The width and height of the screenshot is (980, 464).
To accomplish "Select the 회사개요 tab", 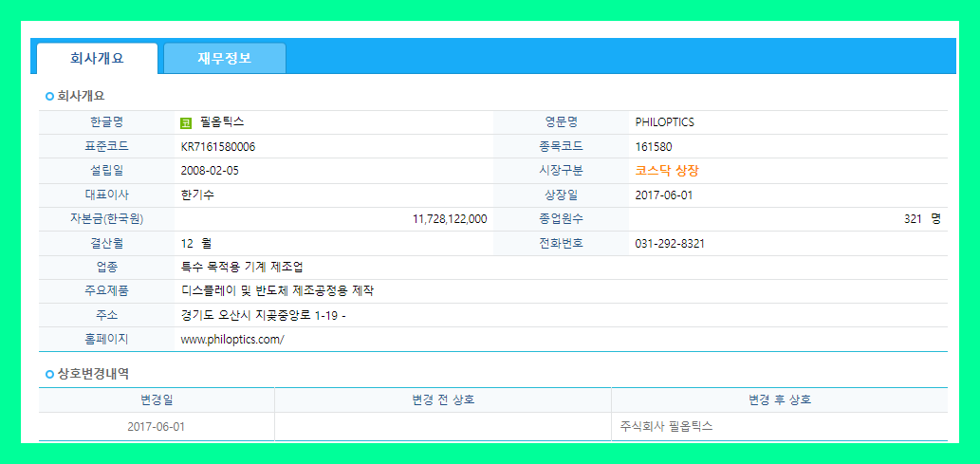I will tap(97, 59).
